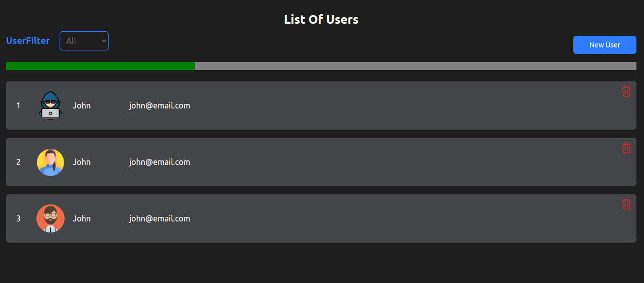Click the UserFilter label
Image resolution: width=644 pixels, height=283 pixels.
28,41
